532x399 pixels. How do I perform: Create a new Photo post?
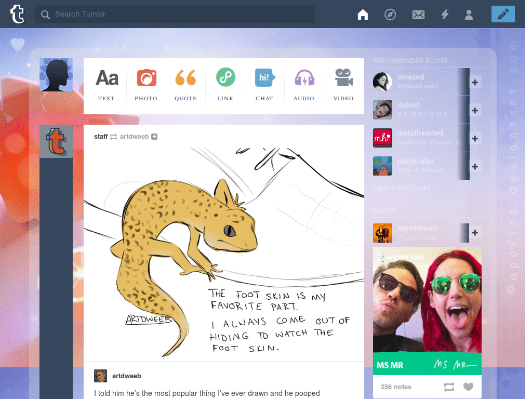click(x=146, y=85)
